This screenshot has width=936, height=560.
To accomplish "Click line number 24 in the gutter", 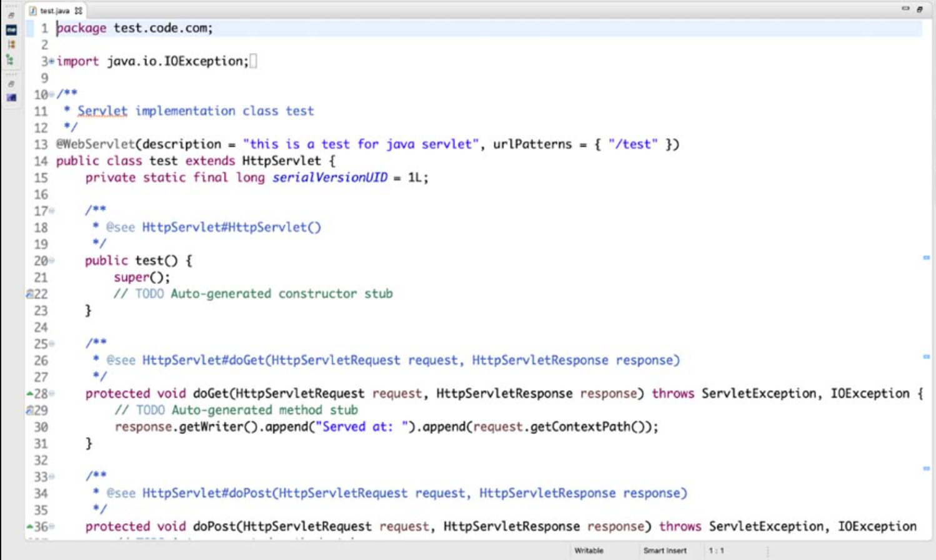I will pyautogui.click(x=41, y=328).
